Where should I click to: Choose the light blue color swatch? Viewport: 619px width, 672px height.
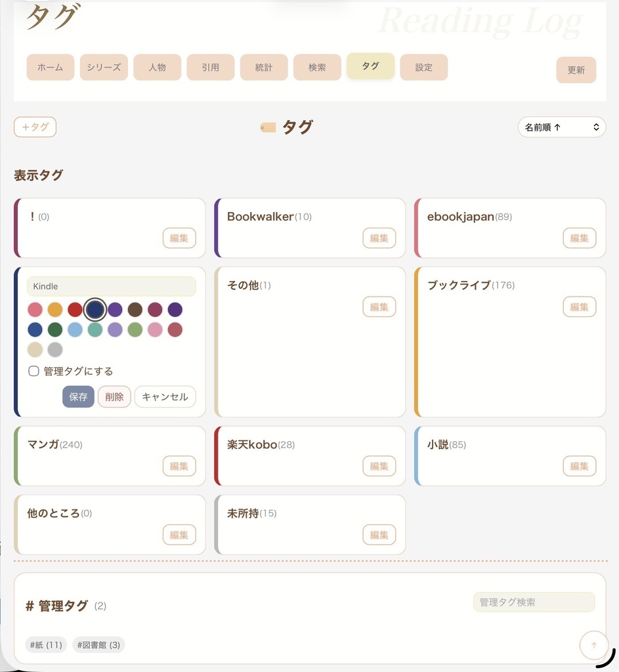(x=75, y=329)
